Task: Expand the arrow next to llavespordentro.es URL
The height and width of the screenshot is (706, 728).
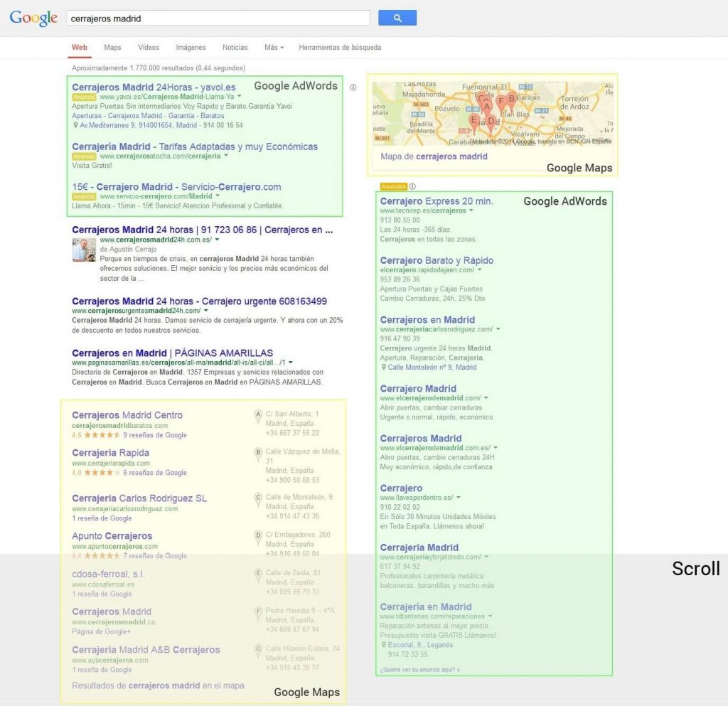Action: [459, 497]
